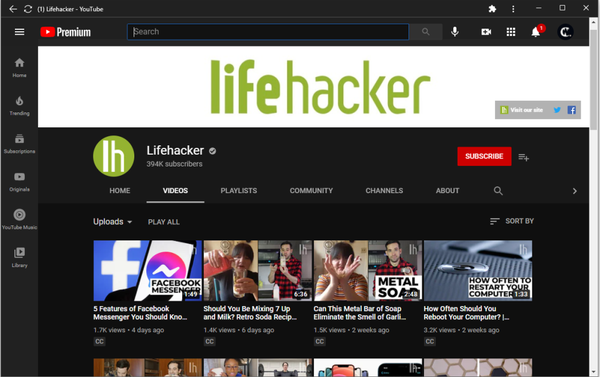The width and height of the screenshot is (600, 377).
Task: Click Play All uploads
Action: coord(164,222)
